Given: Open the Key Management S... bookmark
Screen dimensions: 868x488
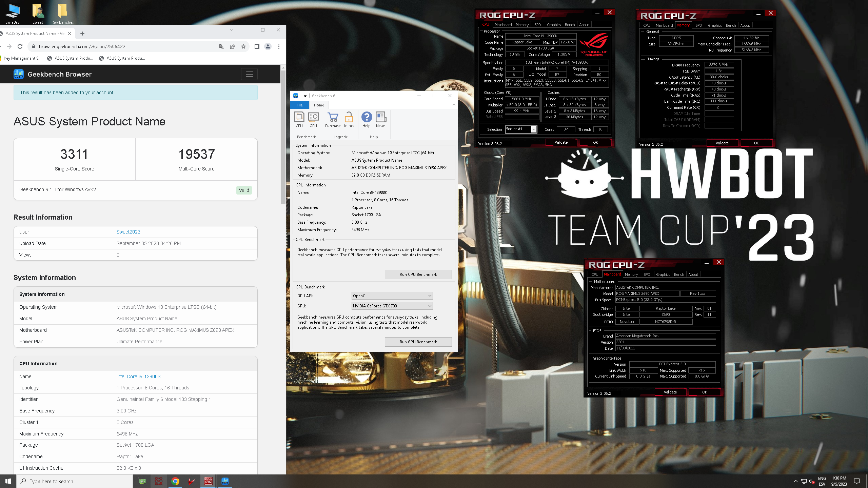Looking at the screenshot, I should pyautogui.click(x=20, y=58).
